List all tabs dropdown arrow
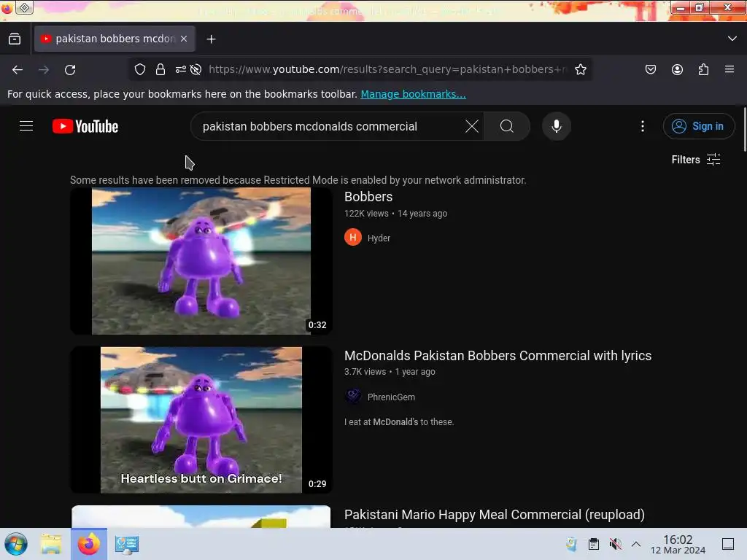 click(732, 39)
